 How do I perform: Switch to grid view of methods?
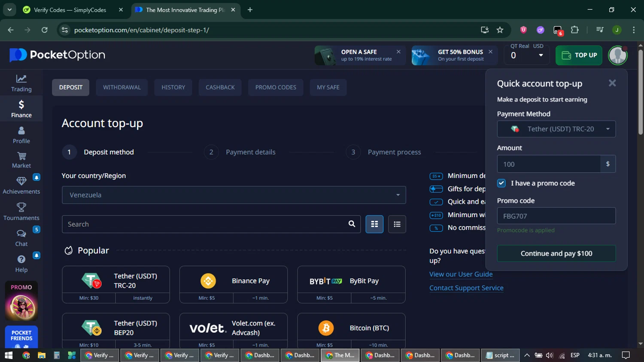tap(374, 224)
